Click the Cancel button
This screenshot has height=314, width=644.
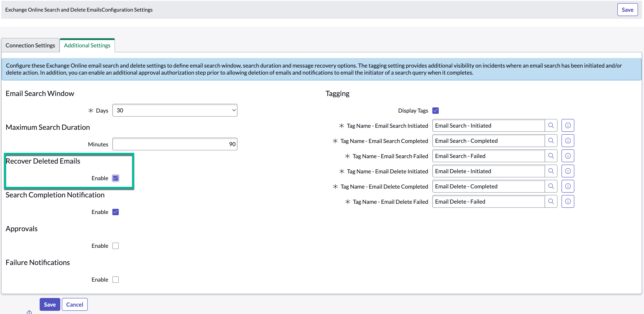[x=74, y=305]
